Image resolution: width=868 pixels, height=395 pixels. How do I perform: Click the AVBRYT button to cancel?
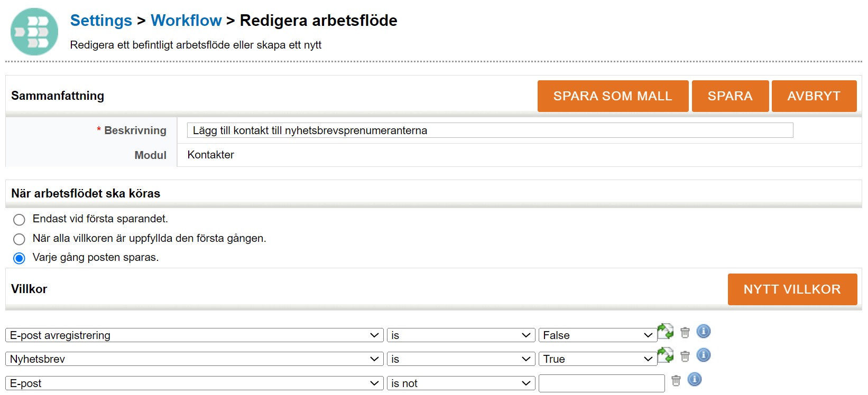[814, 96]
